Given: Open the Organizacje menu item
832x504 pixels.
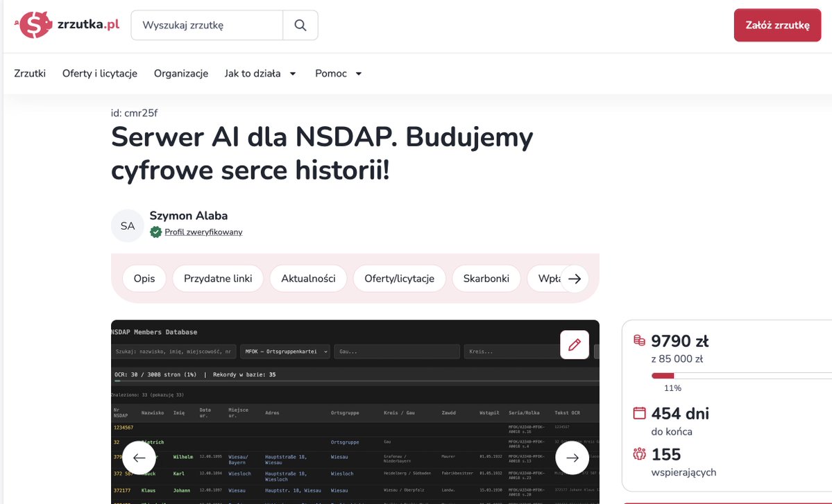Looking at the screenshot, I should tap(181, 73).
